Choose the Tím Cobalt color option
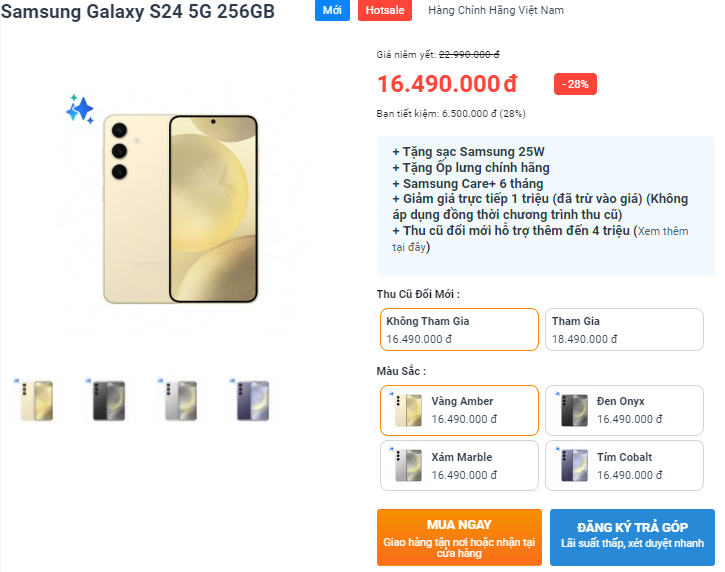Viewport: 725px width, 572px height. pyautogui.click(x=624, y=466)
